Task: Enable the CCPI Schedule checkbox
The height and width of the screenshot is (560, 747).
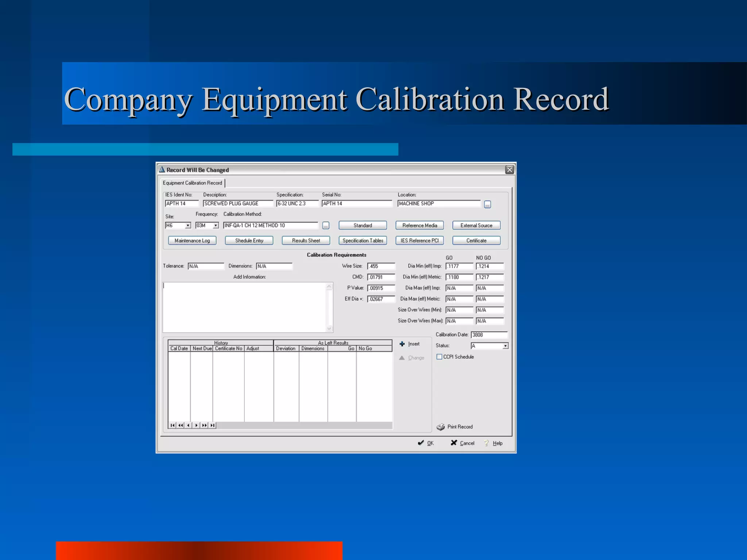Action: coord(439,357)
